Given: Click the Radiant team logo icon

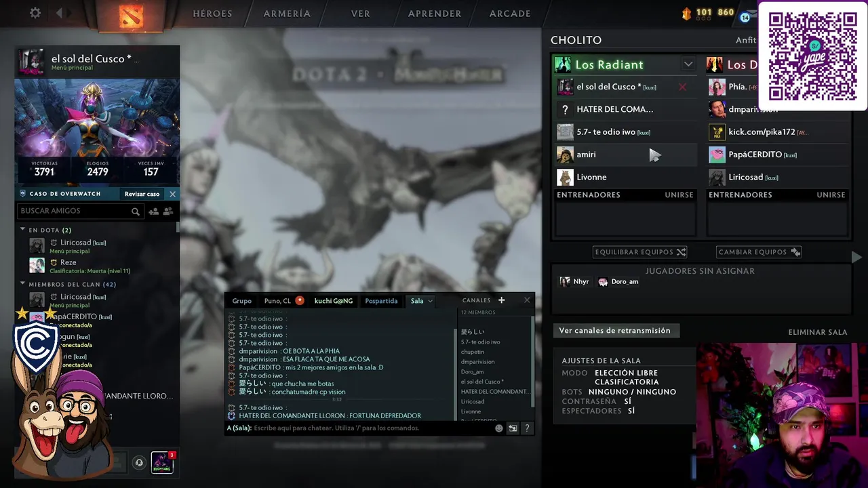Looking at the screenshot, I should pos(563,64).
